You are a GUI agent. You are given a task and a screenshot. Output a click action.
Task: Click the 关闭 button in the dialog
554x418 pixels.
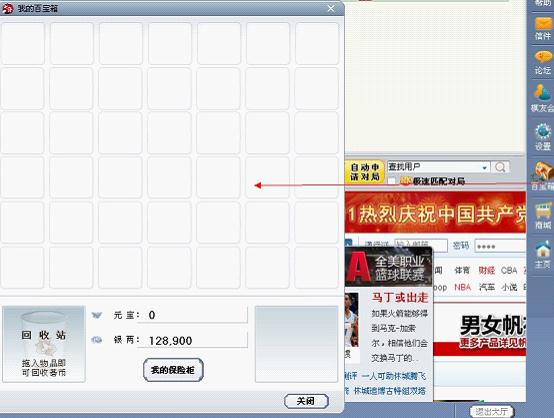[x=306, y=401]
